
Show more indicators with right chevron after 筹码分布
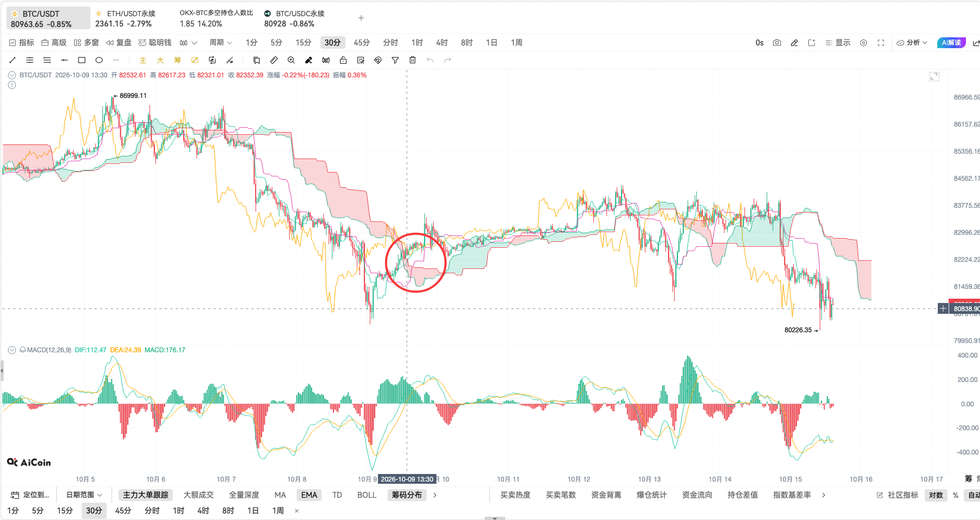pyautogui.click(x=435, y=495)
